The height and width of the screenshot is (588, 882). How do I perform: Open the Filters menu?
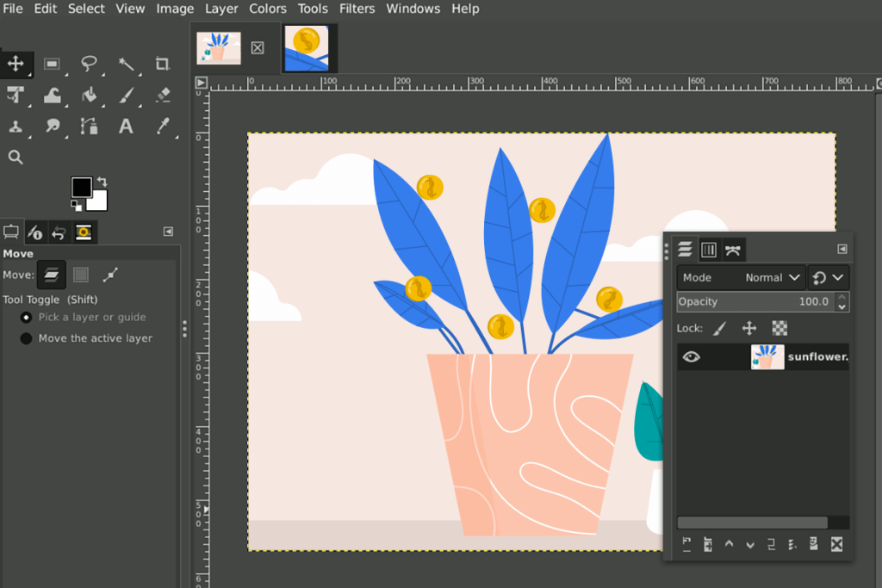(x=357, y=9)
